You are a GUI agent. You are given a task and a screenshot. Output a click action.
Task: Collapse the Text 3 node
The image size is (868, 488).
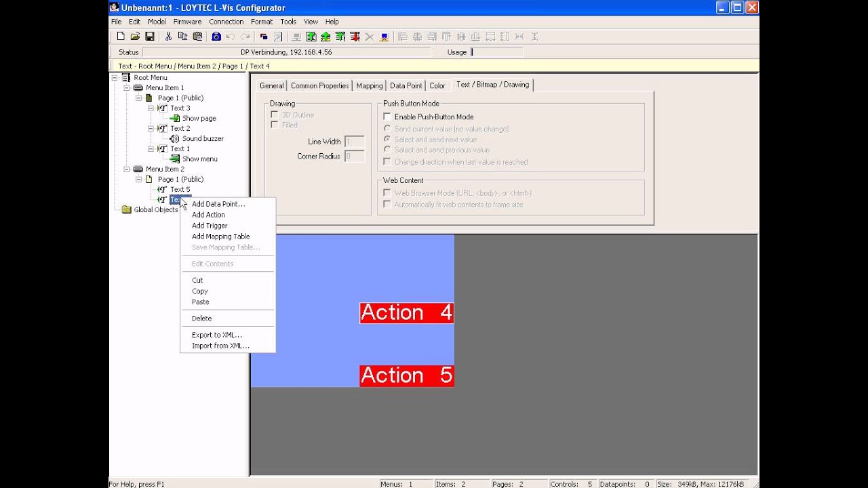click(x=151, y=108)
